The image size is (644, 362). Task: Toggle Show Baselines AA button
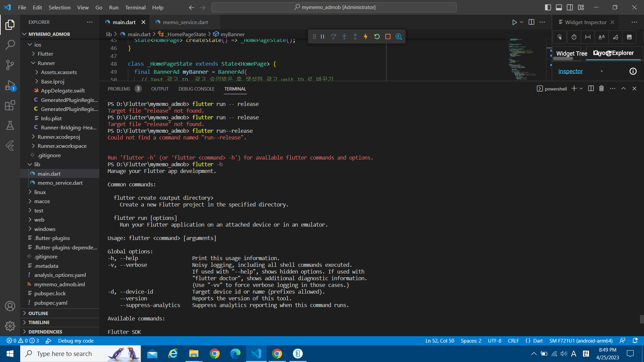coord(602,37)
